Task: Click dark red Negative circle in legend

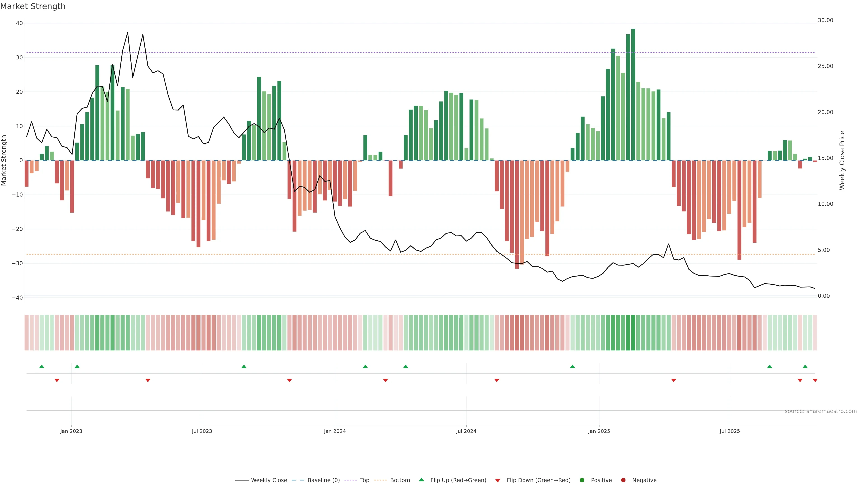Action: point(623,480)
